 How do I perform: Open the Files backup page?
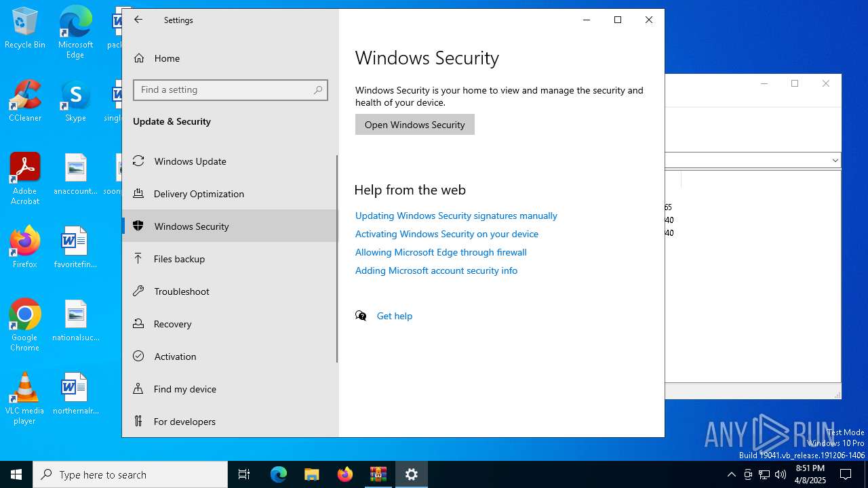click(230, 259)
